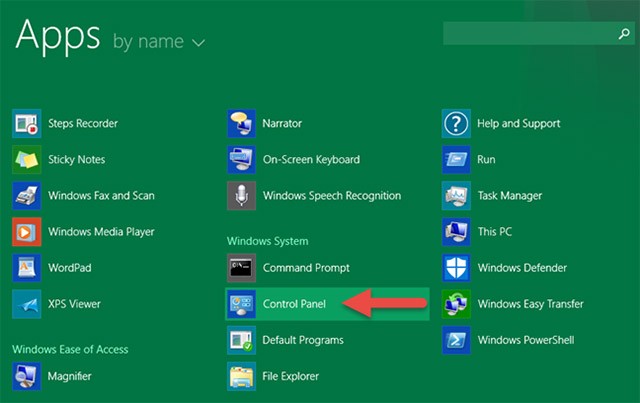
Task: Open the Task Manager icon
Action: 456,196
